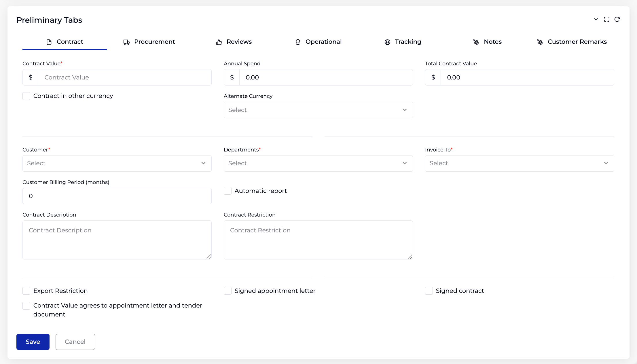Screen dimensions: 637x364
Task: Click the Total Contract Value field
Action: pyautogui.click(x=527, y=77)
